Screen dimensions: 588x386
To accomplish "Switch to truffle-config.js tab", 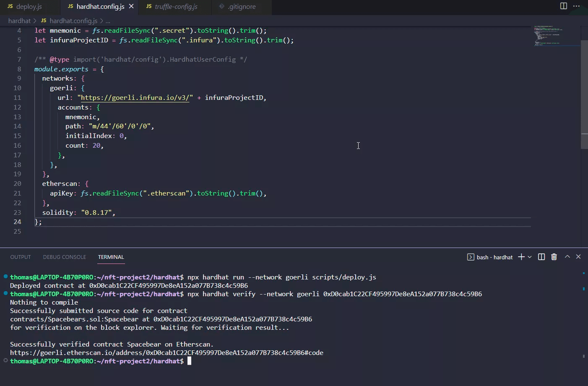I will coord(176,7).
